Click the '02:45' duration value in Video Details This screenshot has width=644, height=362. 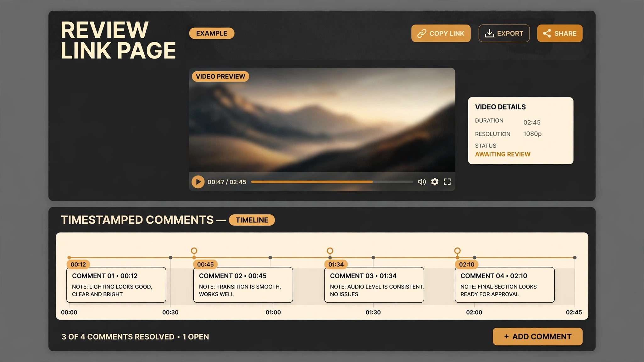tap(532, 123)
